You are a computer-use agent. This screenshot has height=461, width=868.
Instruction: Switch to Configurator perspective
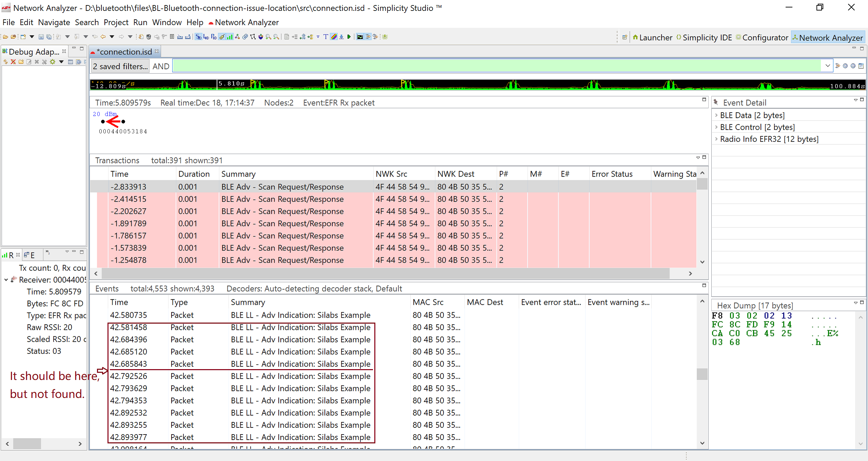[762, 37]
